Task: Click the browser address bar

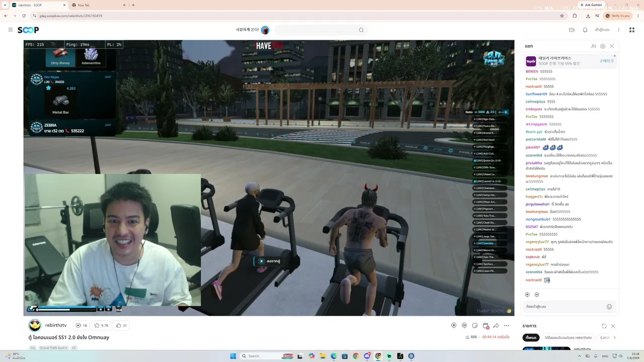Action: 297,16
